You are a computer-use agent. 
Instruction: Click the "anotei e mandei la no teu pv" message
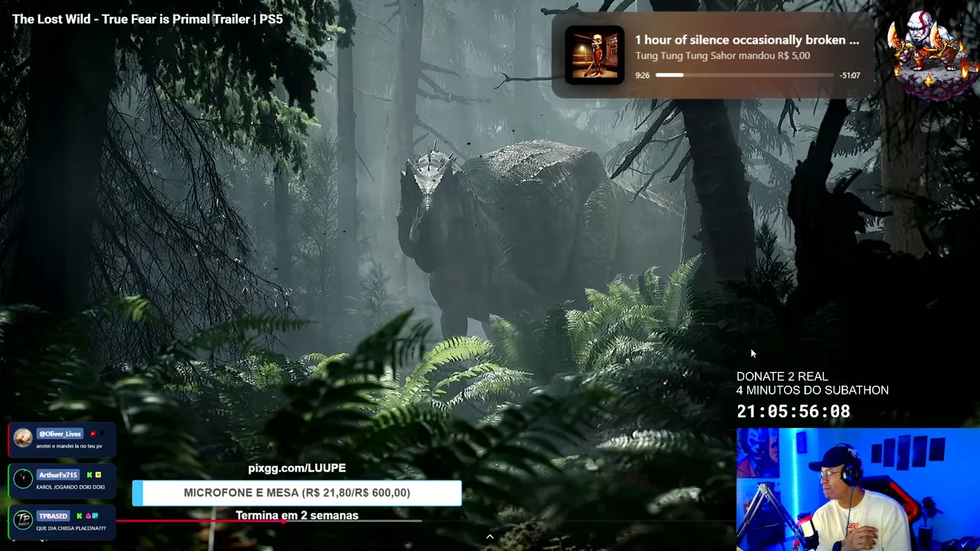pyautogui.click(x=69, y=446)
